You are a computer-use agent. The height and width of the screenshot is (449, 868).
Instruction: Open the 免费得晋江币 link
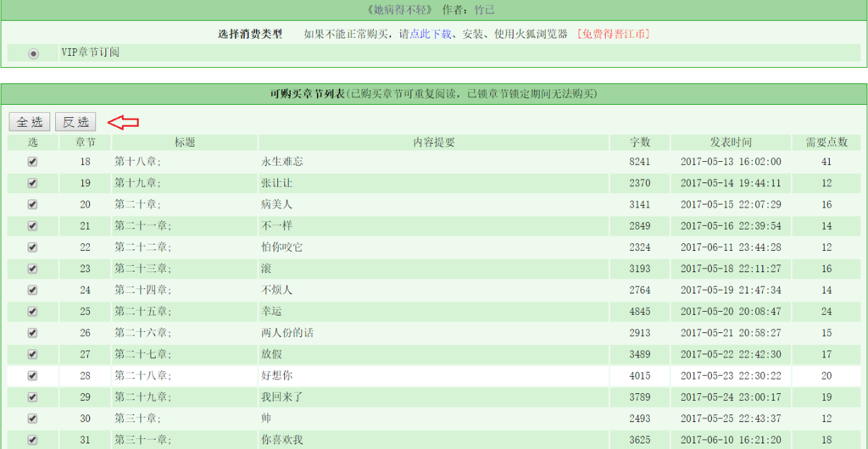(x=613, y=34)
